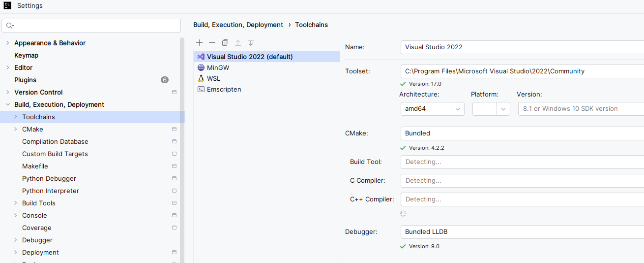The width and height of the screenshot is (644, 263).
Task: Expand the Deployment tree node
Action: coord(15,252)
